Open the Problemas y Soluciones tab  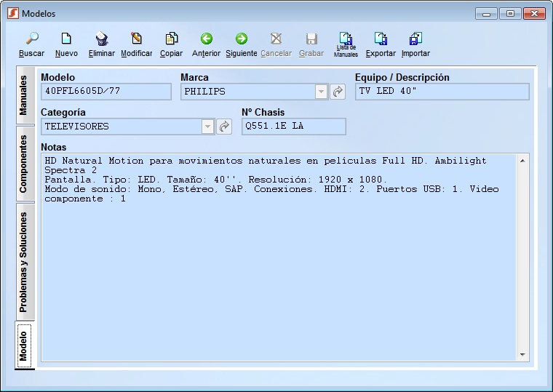click(24, 262)
